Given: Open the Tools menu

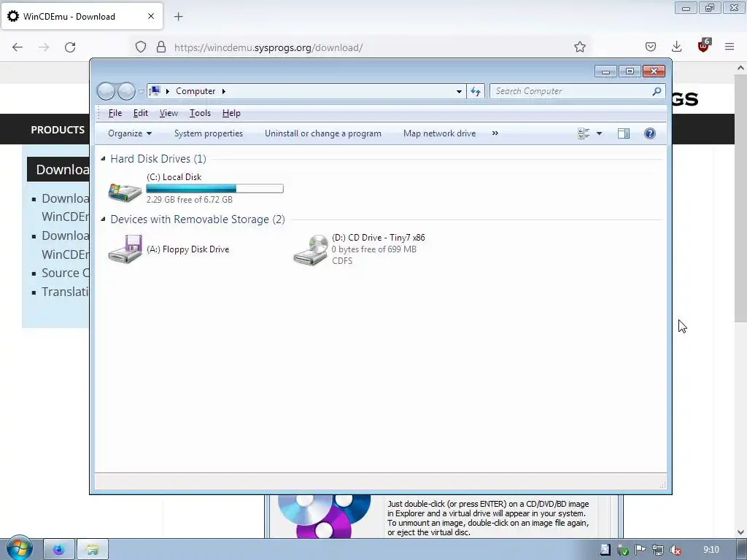Looking at the screenshot, I should (x=200, y=113).
